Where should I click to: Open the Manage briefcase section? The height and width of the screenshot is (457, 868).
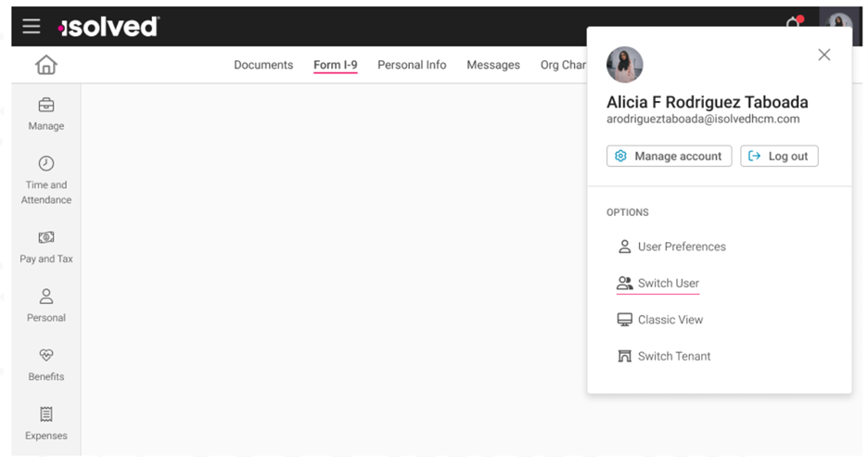coord(46,114)
